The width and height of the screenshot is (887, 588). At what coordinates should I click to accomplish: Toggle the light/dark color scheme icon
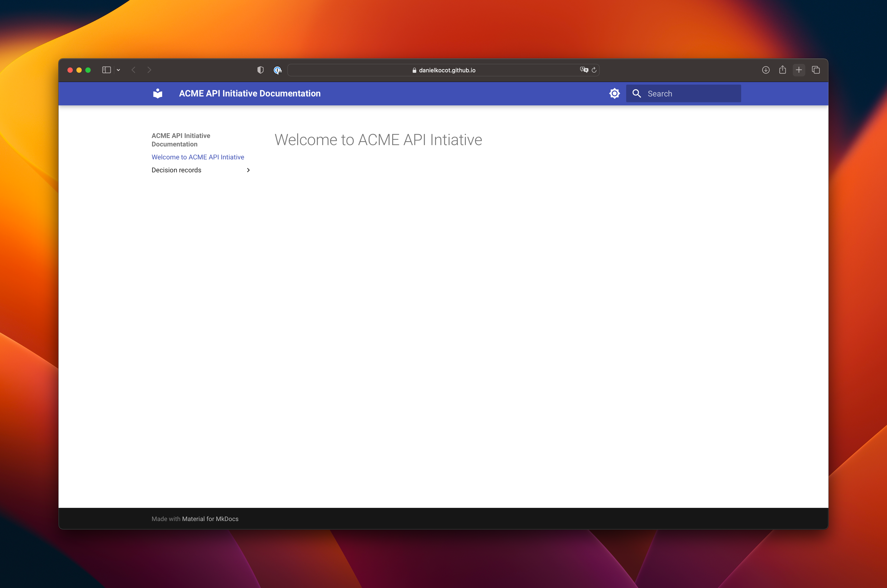[x=614, y=93]
